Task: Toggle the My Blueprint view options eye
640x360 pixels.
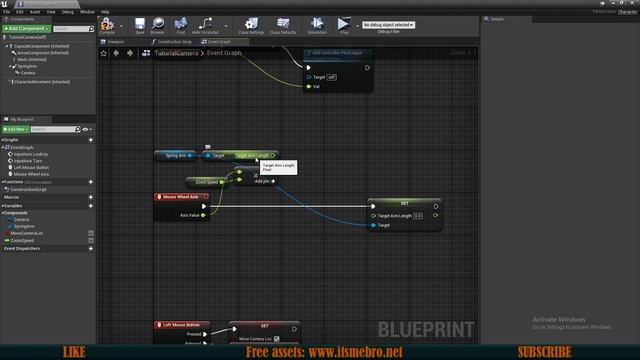Action: pos(85,129)
